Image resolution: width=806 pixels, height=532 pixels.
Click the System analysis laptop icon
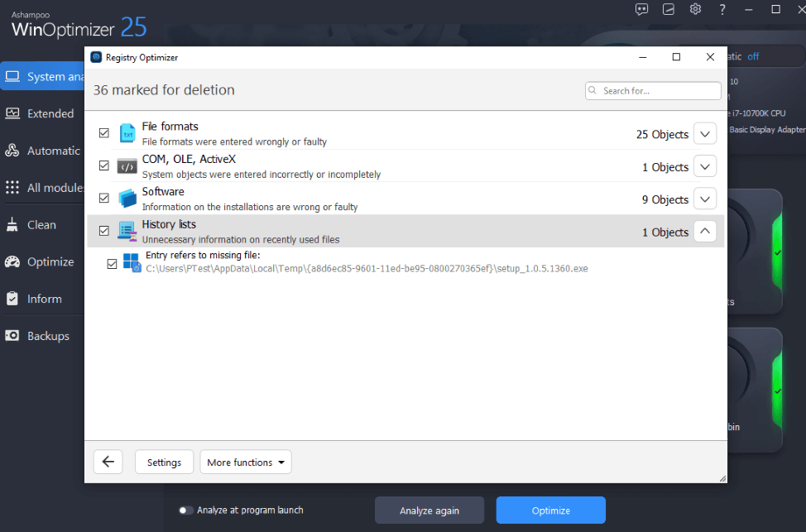tap(12, 77)
